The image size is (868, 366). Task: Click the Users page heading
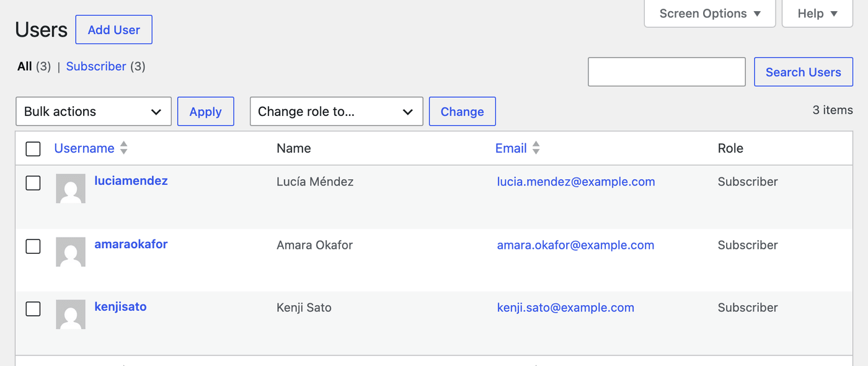pyautogui.click(x=42, y=30)
